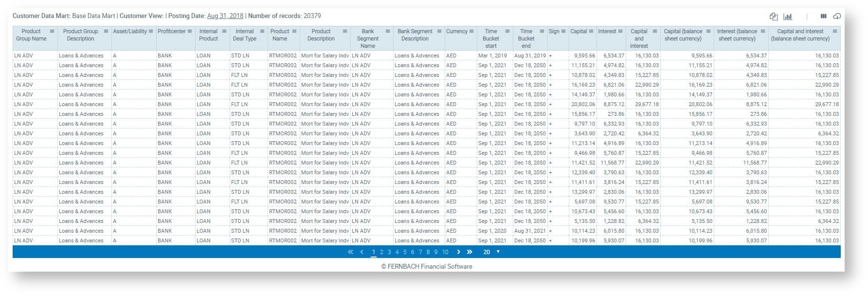Open Product Group Name column menu
This screenshot has width=868, height=295.
[52, 32]
